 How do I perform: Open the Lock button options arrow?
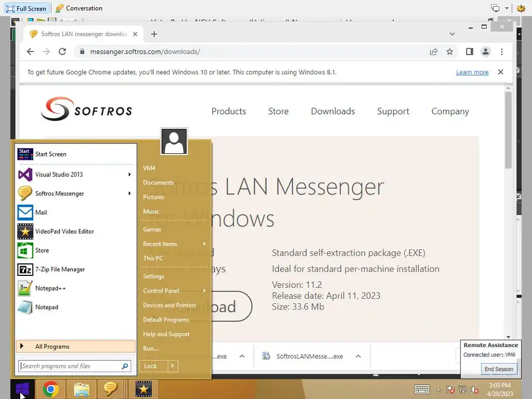pos(172,366)
